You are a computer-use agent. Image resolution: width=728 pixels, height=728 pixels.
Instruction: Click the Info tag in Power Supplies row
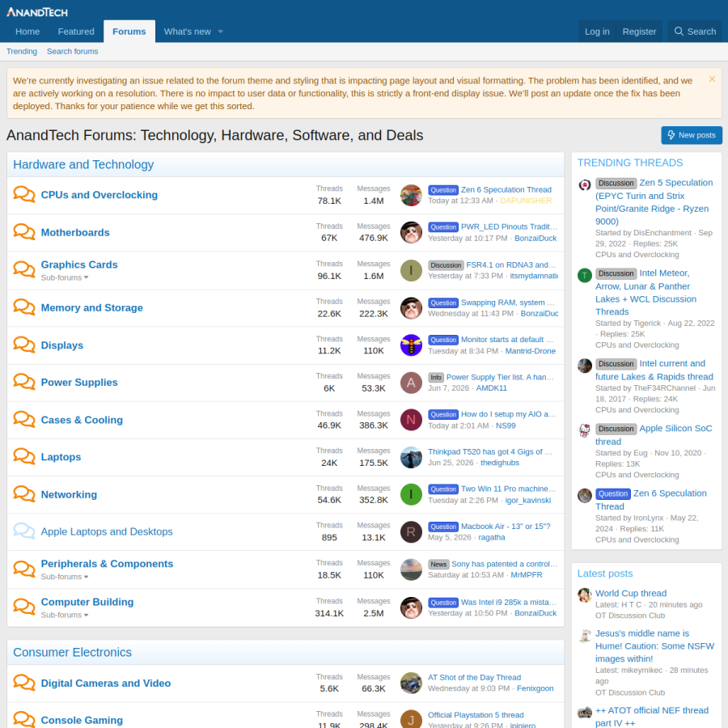(436, 378)
